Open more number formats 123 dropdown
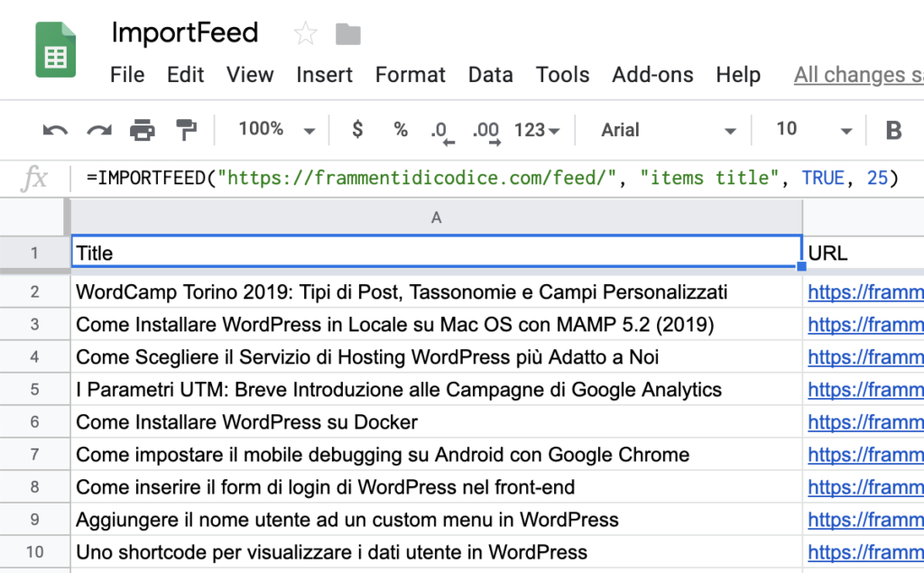Screen dimensions: 924x573 [x=537, y=130]
